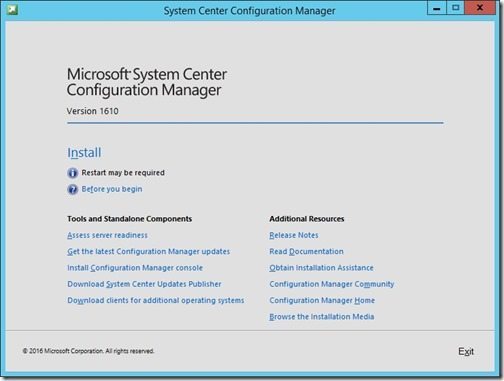504x381 pixels.
Task: Open Download clients for additional operating systems
Action: [x=155, y=300]
